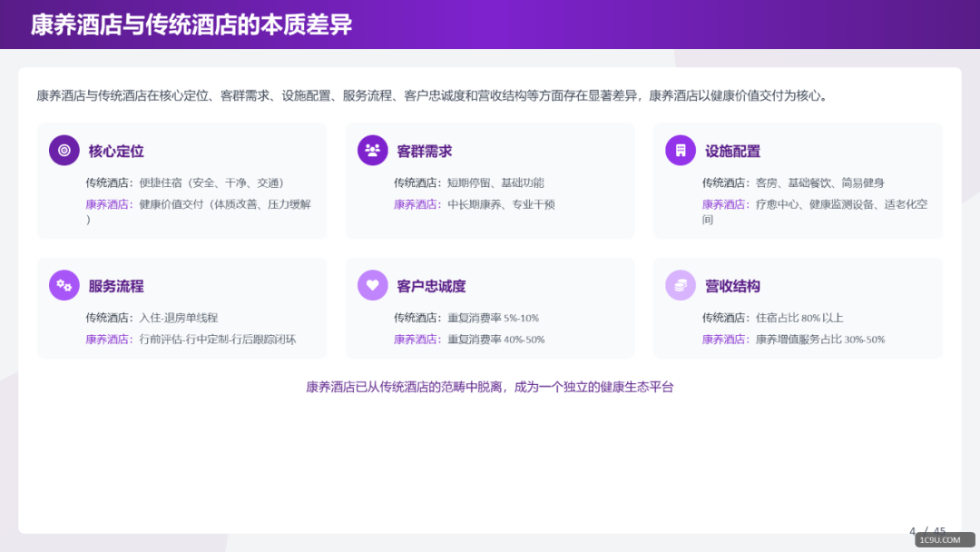Select the 客户忠诚度 heart icon
980x552 pixels.
point(372,285)
